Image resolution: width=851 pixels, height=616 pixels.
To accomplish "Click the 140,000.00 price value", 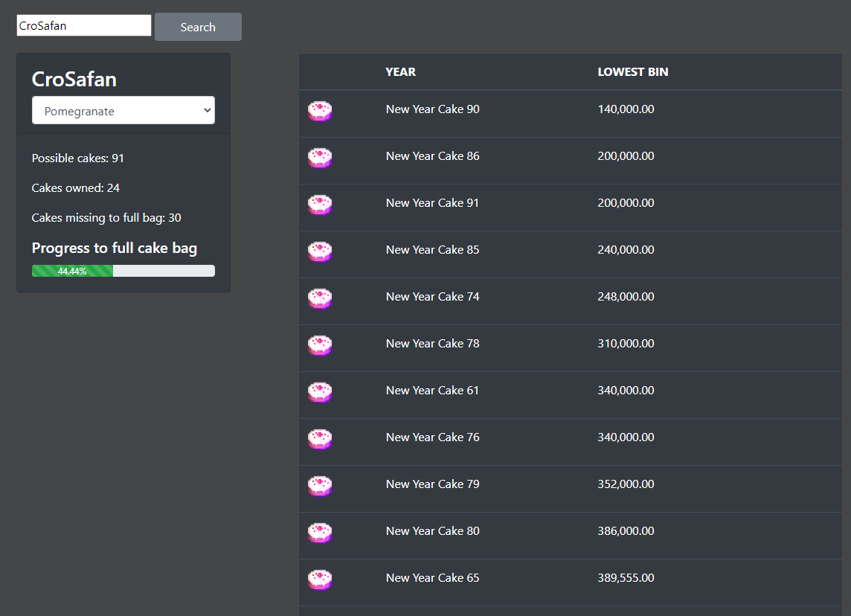I will pos(626,109).
